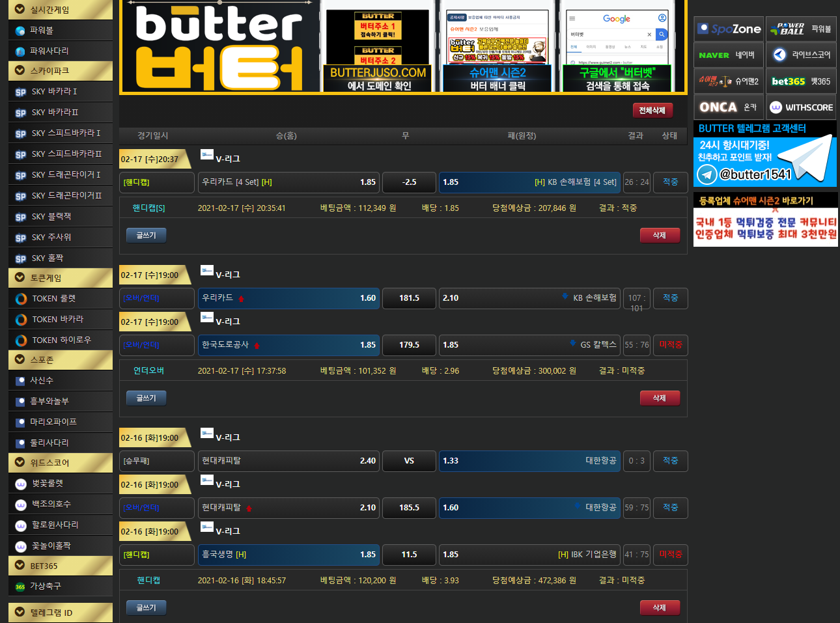Collapse the 실시간게임 menu section
840x623 pixels.
pos(20,9)
